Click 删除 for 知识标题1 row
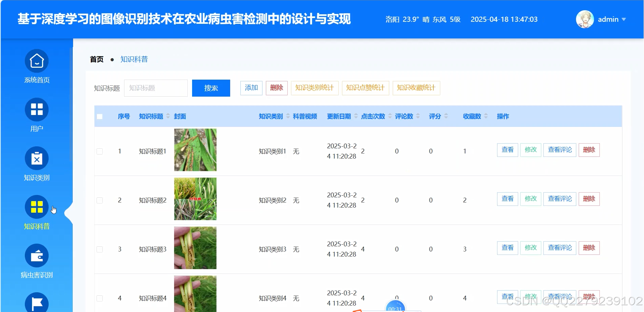The height and width of the screenshot is (312, 644). (x=589, y=150)
